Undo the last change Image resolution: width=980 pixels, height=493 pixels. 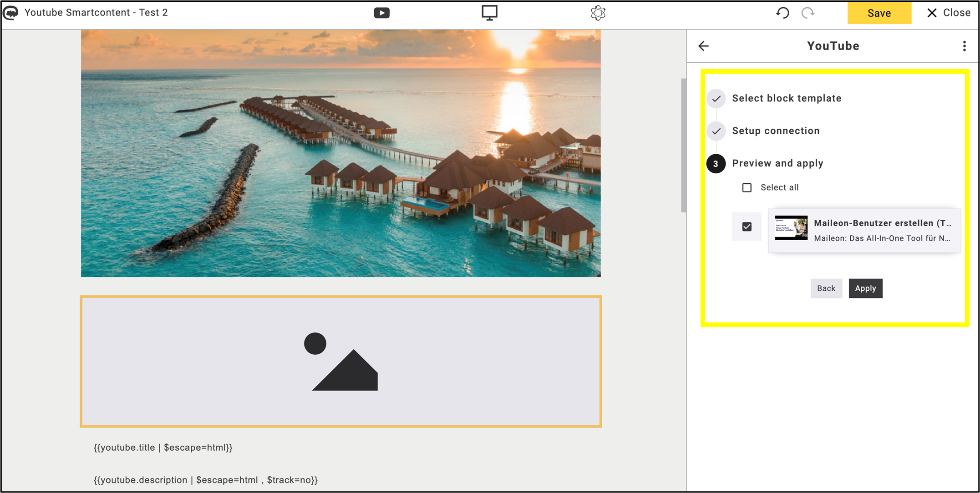pos(782,13)
